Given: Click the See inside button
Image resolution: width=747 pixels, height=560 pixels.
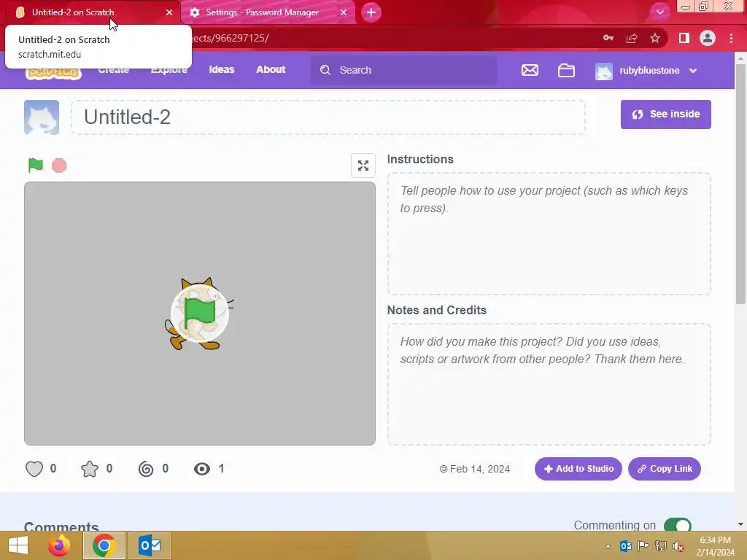Looking at the screenshot, I should click(x=665, y=114).
